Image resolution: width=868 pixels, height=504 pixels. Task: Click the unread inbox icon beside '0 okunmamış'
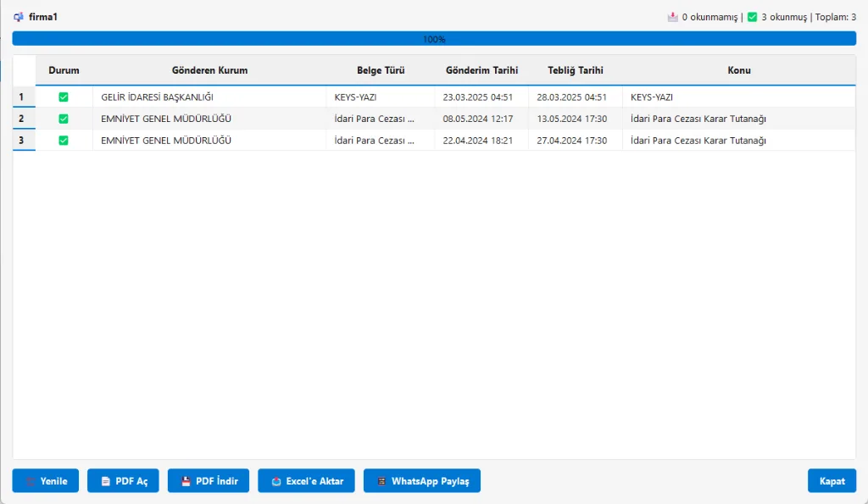(x=673, y=17)
